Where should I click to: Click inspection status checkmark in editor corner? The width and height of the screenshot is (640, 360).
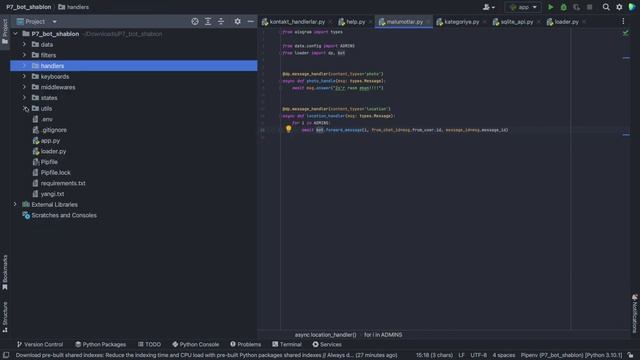tap(626, 33)
